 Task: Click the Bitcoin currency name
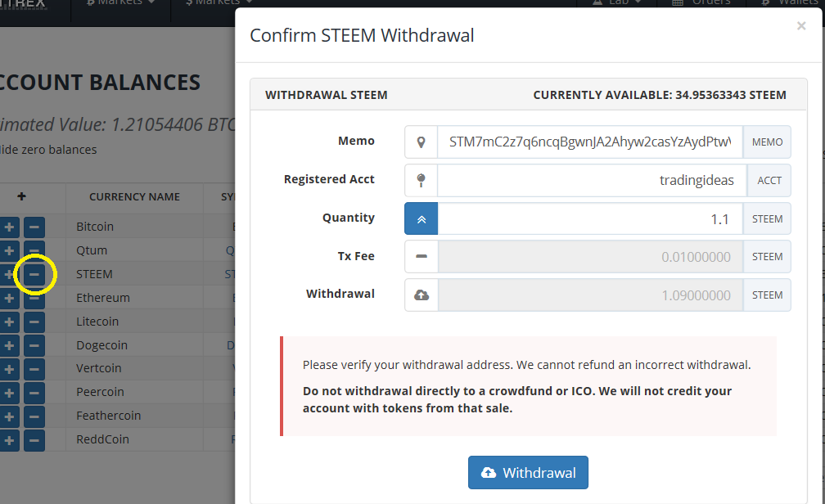95,227
